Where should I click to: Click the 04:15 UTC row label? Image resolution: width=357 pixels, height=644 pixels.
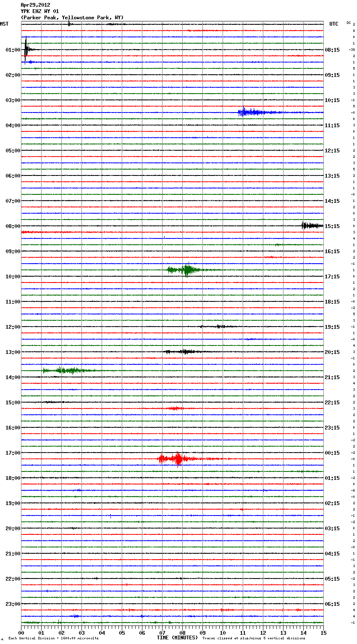(332, 554)
